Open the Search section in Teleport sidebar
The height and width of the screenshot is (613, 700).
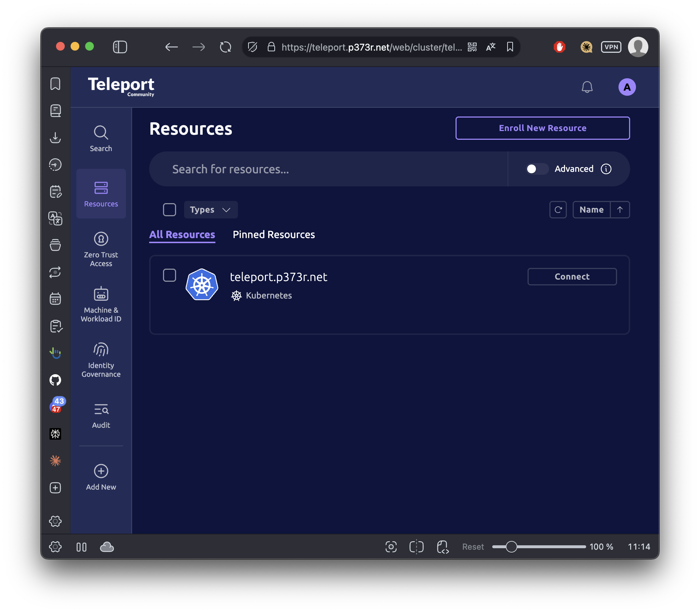coord(101,139)
